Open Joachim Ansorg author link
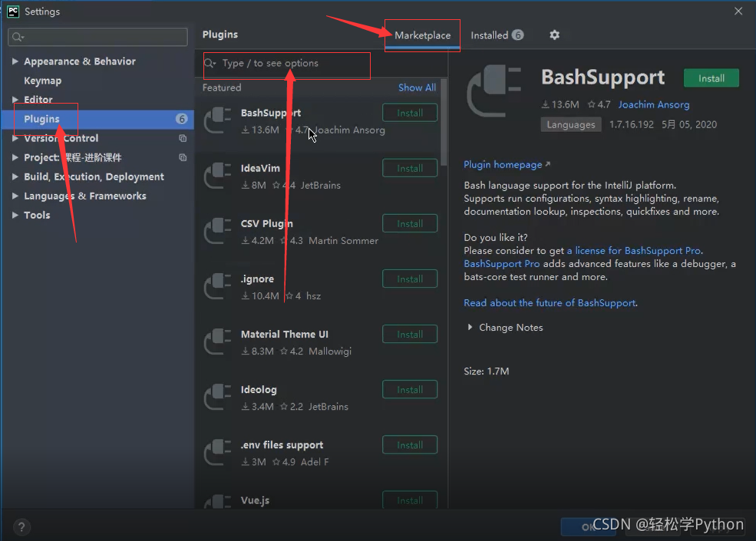Image resolution: width=756 pixels, height=541 pixels. coord(654,104)
